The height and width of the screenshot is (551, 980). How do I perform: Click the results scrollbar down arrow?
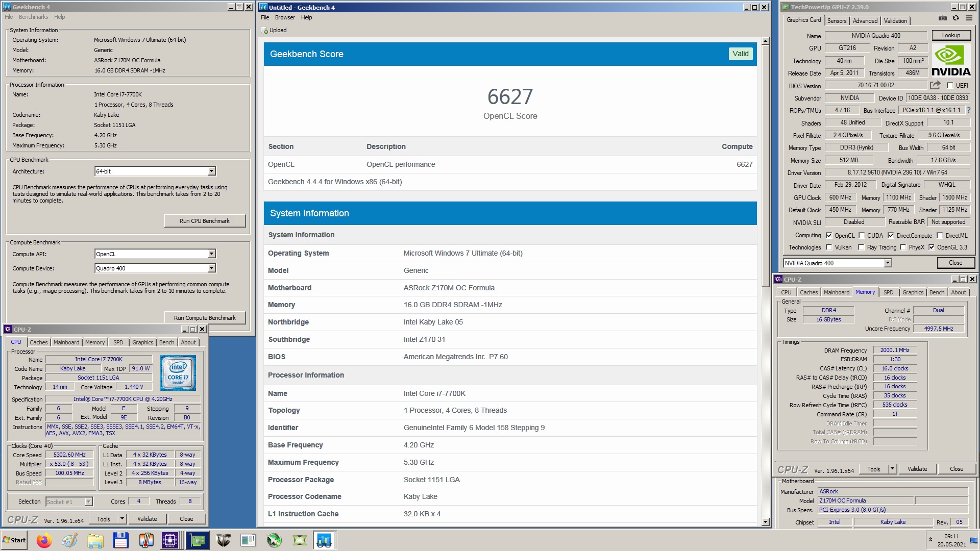[x=765, y=522]
